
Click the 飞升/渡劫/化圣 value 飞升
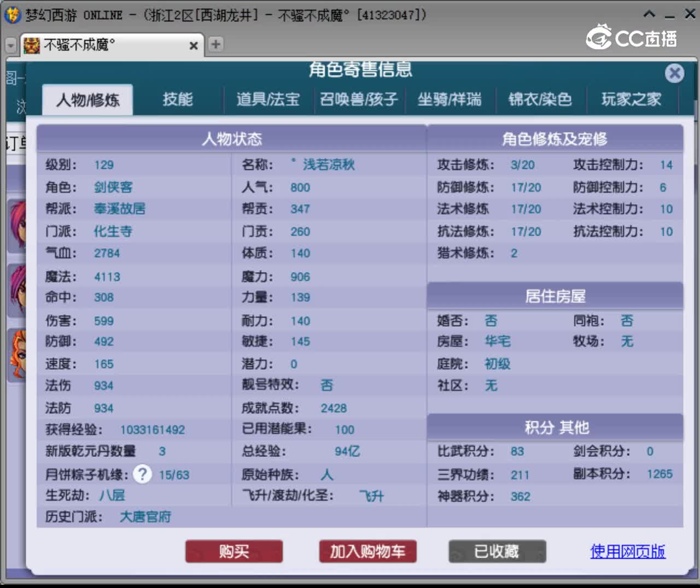coord(372,496)
